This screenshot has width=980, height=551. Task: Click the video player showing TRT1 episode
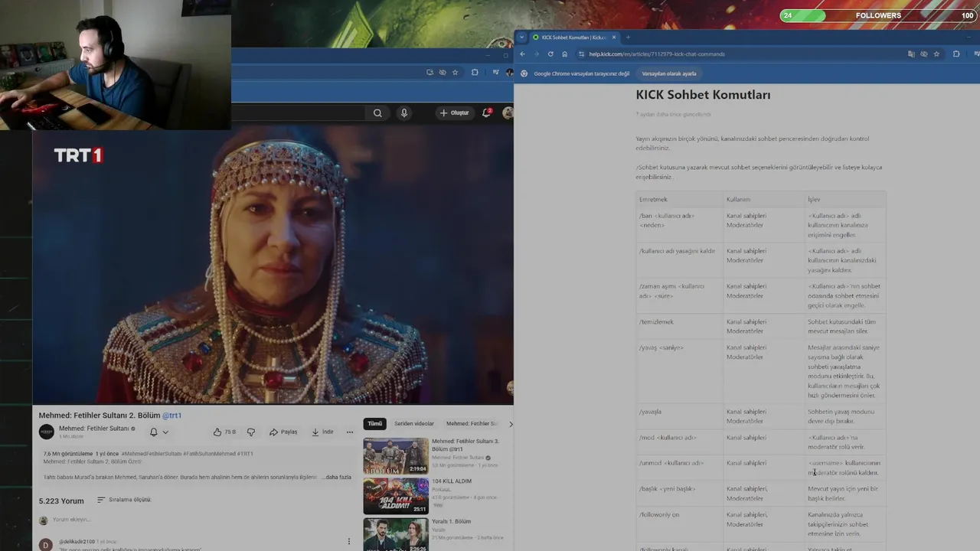273,265
